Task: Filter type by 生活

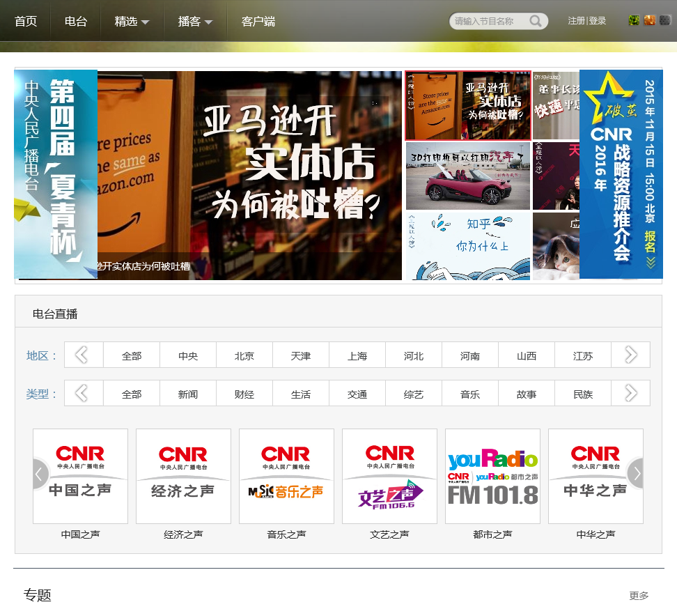Action: point(301,394)
